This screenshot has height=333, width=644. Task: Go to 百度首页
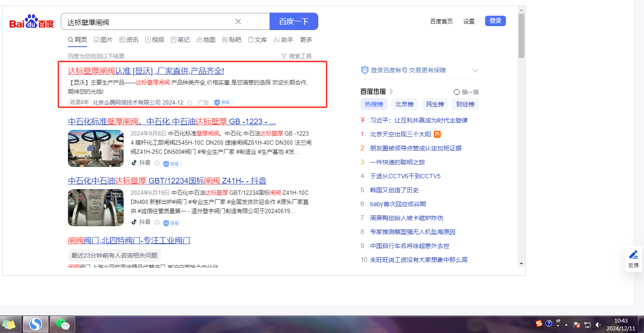pyautogui.click(x=442, y=21)
